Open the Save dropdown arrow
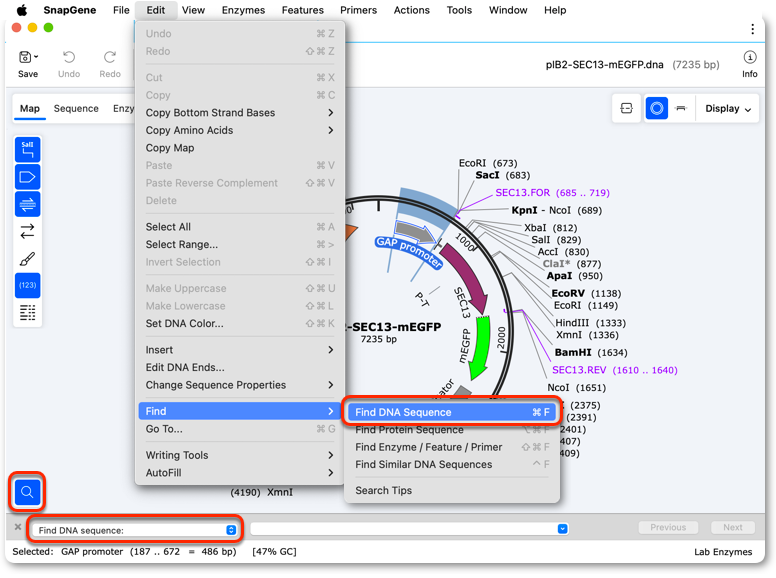 coord(36,57)
